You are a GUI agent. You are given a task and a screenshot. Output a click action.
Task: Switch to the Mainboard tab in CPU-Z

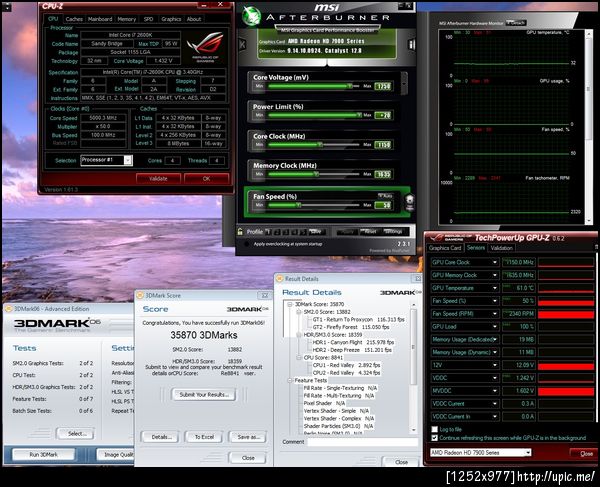pos(100,19)
